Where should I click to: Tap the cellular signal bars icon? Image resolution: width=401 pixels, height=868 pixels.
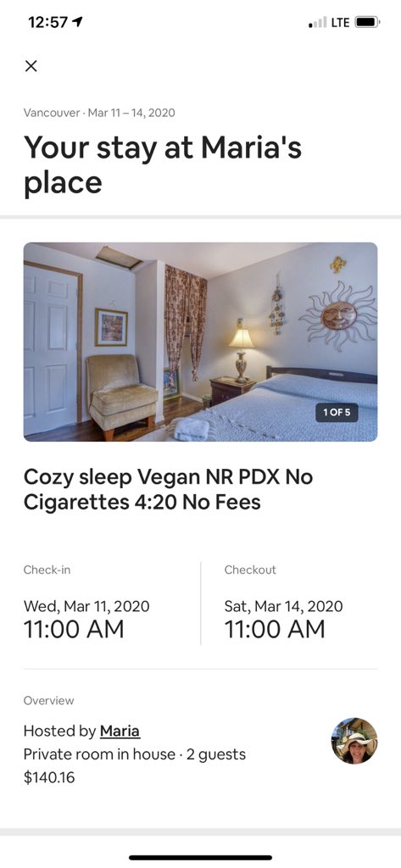(x=317, y=23)
